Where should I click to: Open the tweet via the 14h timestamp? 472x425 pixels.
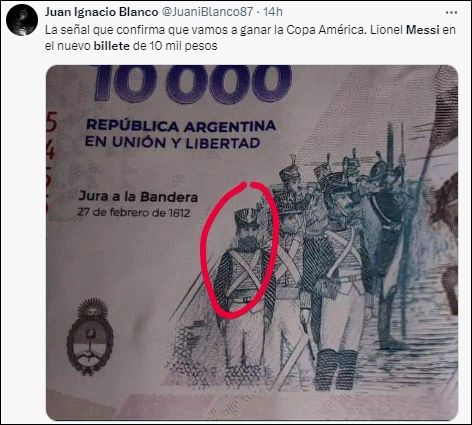coord(273,12)
